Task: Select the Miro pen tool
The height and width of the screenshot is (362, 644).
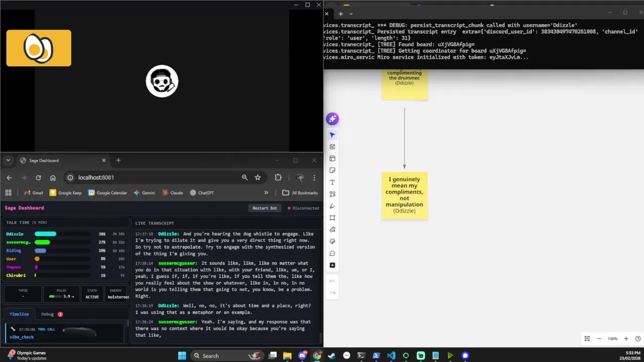Action: click(x=332, y=206)
